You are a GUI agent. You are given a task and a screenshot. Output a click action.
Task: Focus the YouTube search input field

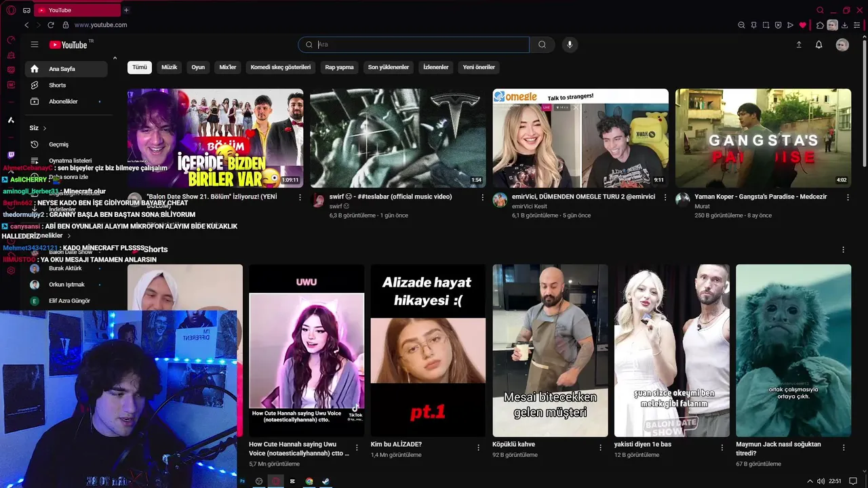click(x=414, y=45)
